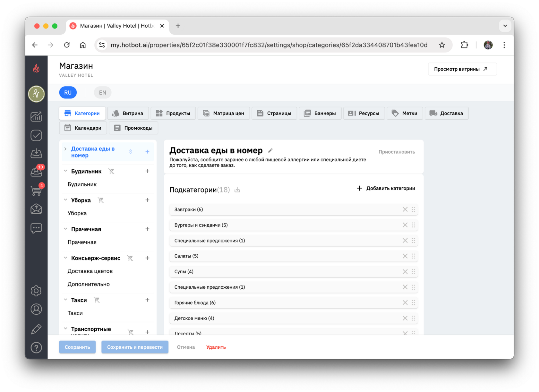Collapse the Транспортные category
Screen dimensions: 539x392
tap(65, 328)
